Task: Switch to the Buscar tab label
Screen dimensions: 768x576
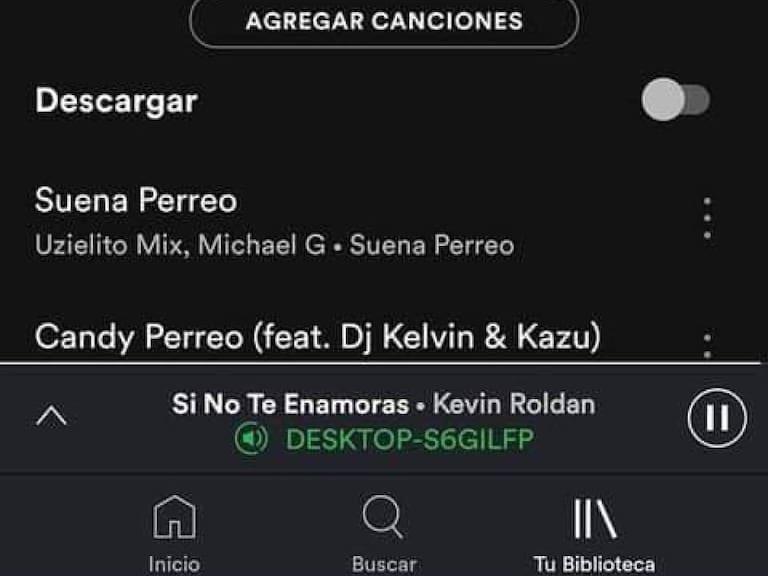Action: click(384, 564)
